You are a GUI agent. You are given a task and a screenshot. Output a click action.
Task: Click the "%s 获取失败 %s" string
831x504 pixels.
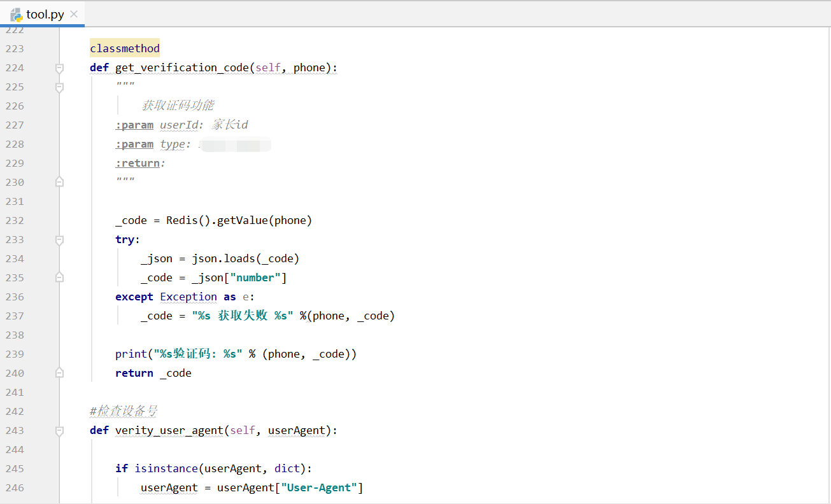[x=243, y=316]
